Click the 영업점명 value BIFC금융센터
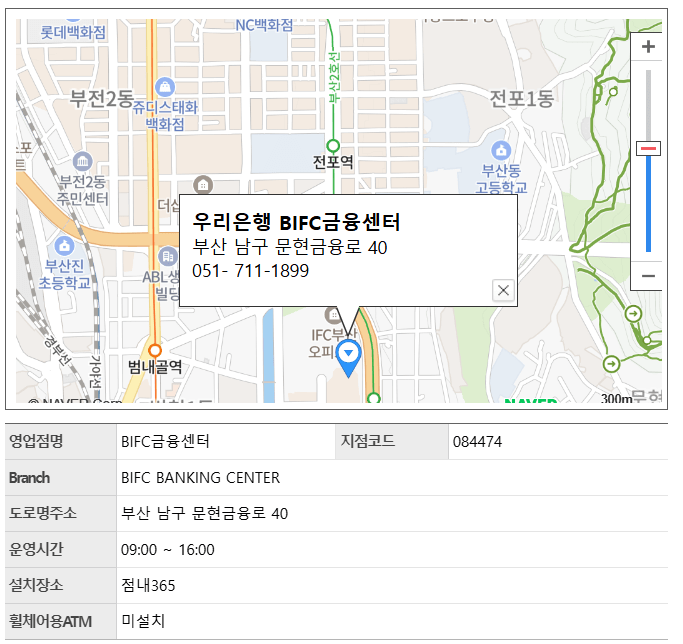Viewport: 683px width, 644px height. pyautogui.click(x=166, y=442)
